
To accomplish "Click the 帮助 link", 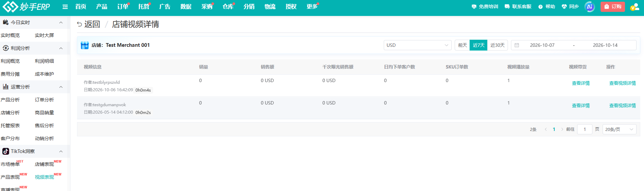I will coord(547,7).
